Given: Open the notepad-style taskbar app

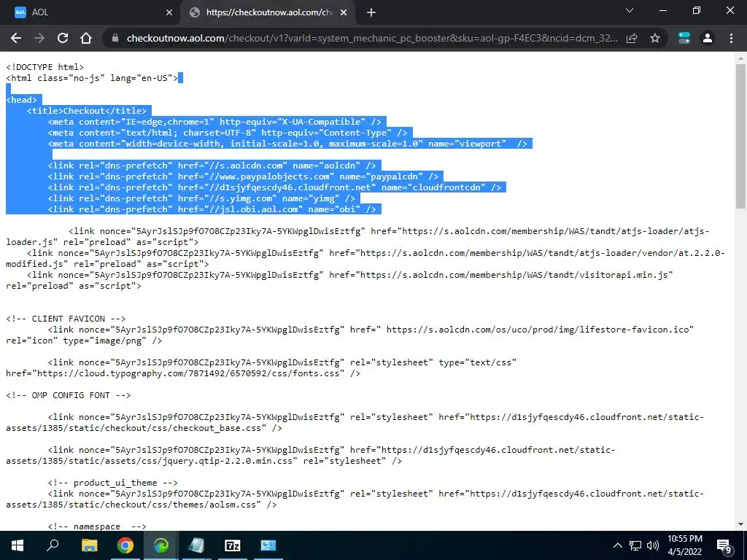Looking at the screenshot, I should point(196,545).
